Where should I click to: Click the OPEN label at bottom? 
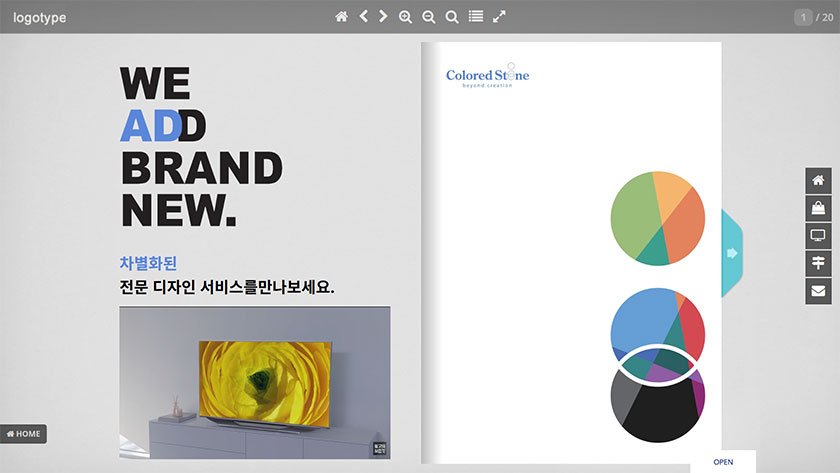coord(723,462)
